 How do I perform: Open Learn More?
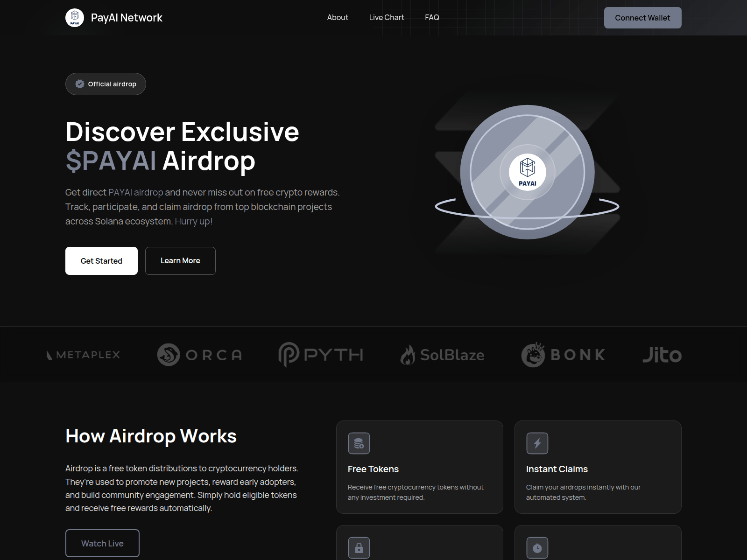[x=180, y=260]
